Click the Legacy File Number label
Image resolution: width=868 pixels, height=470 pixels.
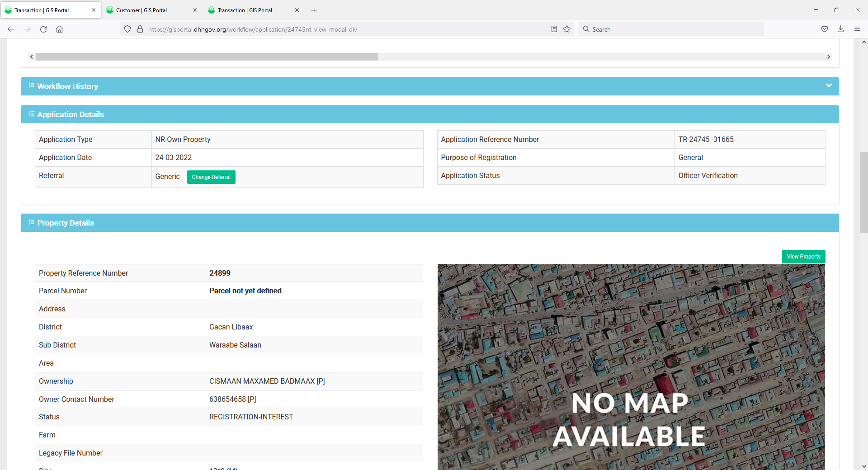pos(71,453)
